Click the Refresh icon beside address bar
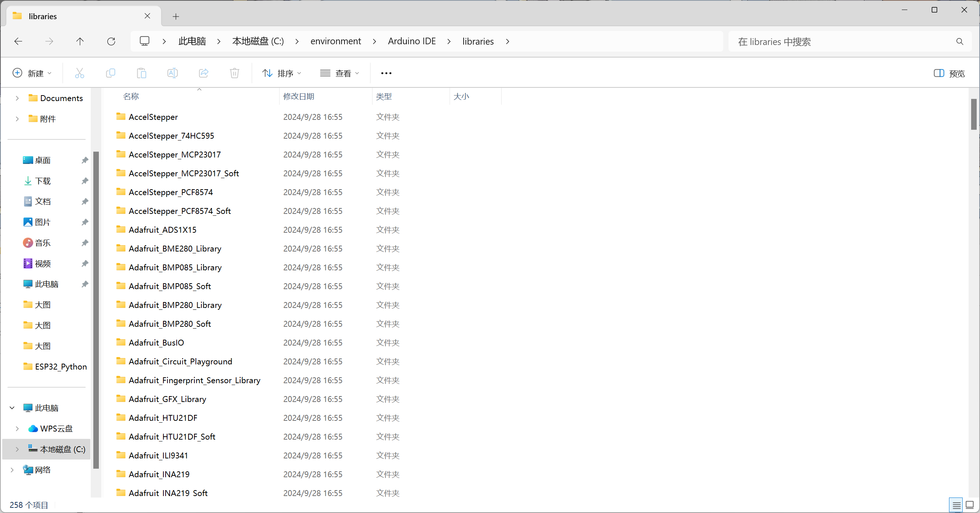Screen dimensions: 980x513 tap(111, 41)
